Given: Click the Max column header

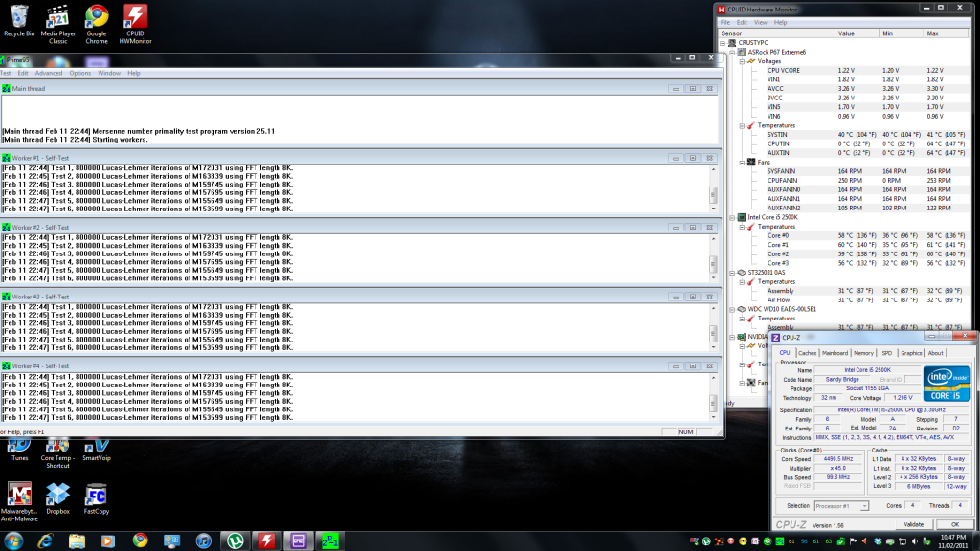Looking at the screenshot, I should coord(946,33).
